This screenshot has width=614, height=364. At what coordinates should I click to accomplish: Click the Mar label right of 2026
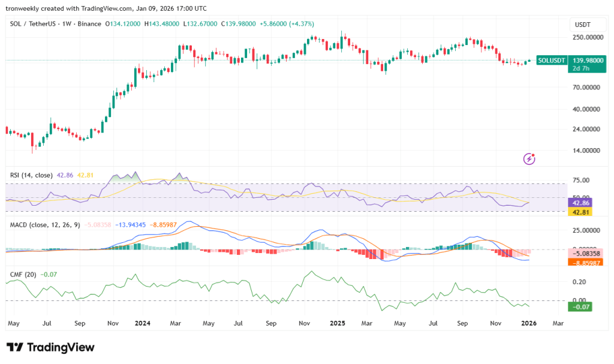coord(558,323)
